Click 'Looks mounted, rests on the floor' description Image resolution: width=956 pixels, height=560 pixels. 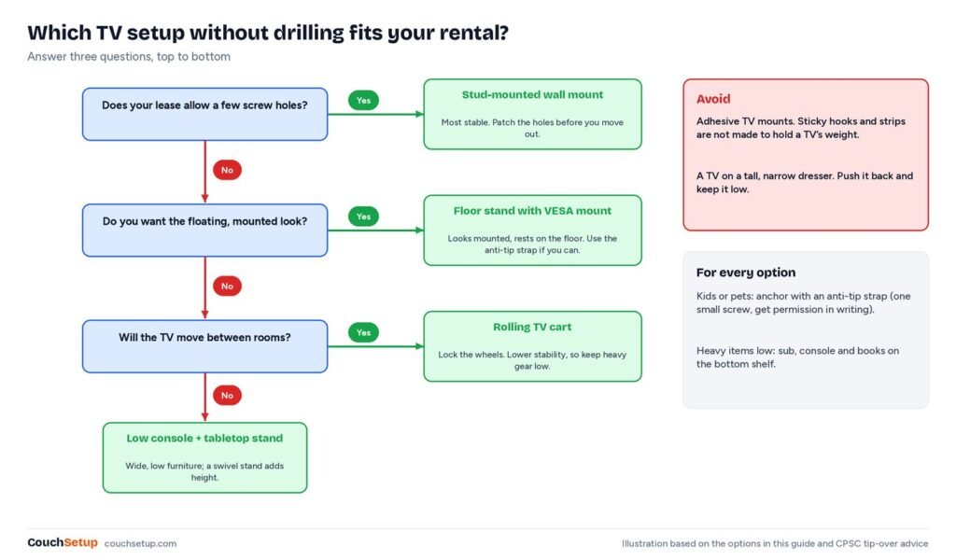click(532, 245)
